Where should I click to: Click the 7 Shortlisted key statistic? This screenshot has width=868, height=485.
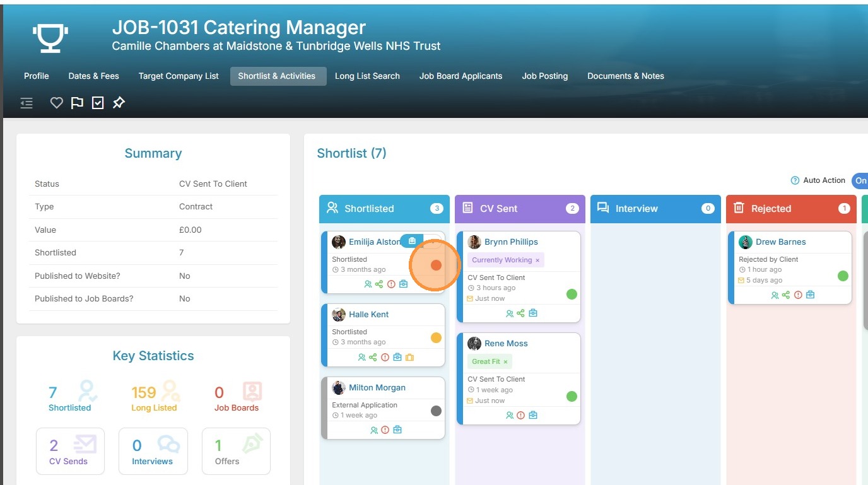click(x=71, y=397)
